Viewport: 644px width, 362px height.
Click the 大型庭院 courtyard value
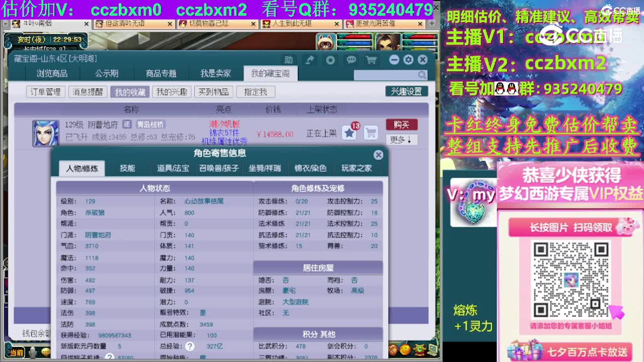(295, 302)
